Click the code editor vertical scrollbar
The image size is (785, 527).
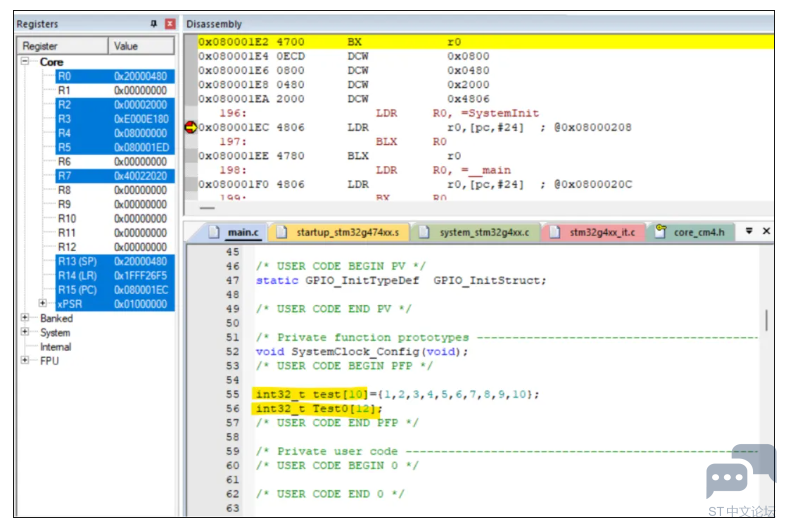(x=766, y=320)
